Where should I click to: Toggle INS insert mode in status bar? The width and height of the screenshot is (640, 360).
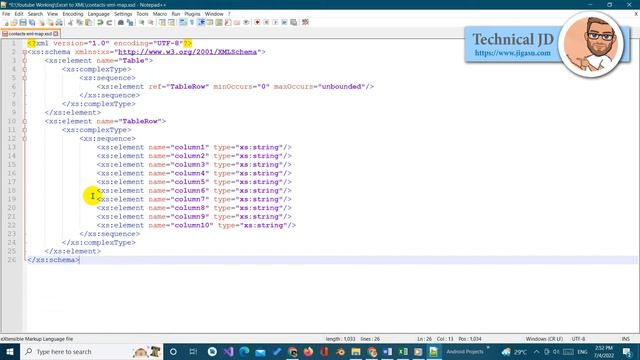(625, 339)
